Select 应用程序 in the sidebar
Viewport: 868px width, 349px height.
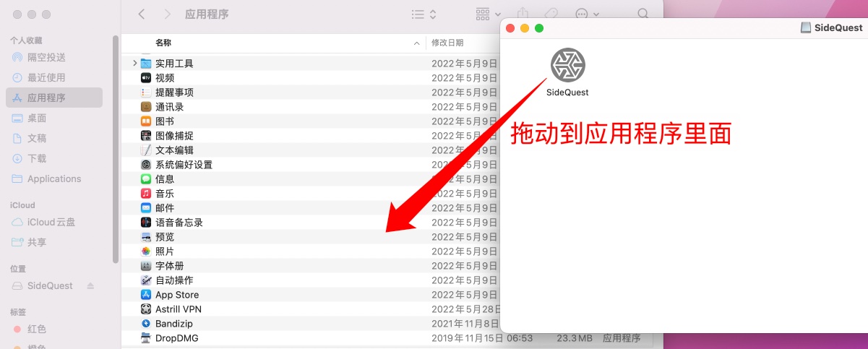coord(54,98)
